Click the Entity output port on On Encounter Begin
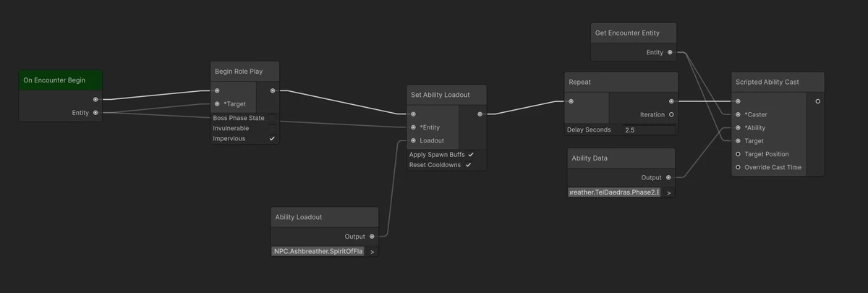Viewport: 868px width, 293px height. tap(95, 113)
